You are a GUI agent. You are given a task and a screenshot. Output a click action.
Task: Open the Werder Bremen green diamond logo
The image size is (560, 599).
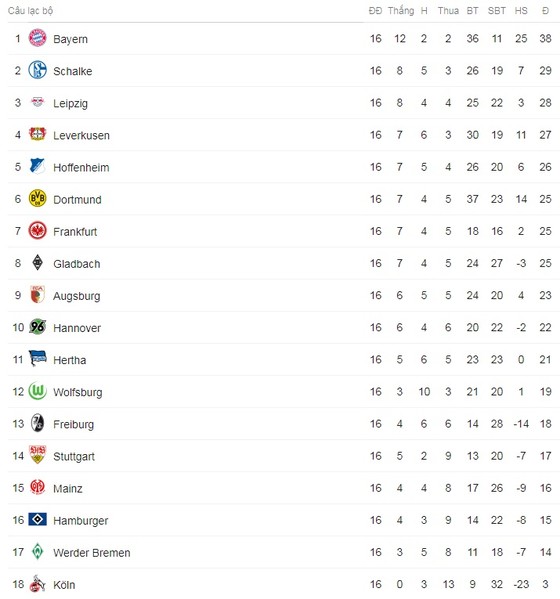pyautogui.click(x=37, y=552)
